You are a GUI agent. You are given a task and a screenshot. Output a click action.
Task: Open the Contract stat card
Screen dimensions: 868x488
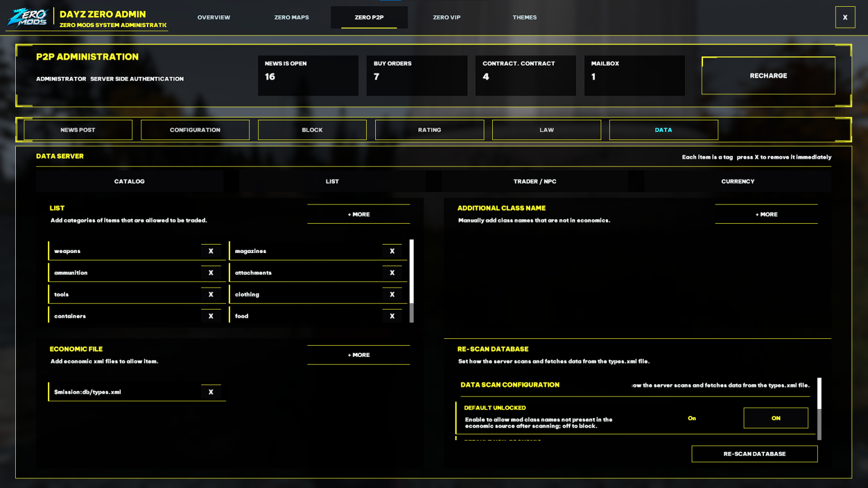(x=526, y=76)
